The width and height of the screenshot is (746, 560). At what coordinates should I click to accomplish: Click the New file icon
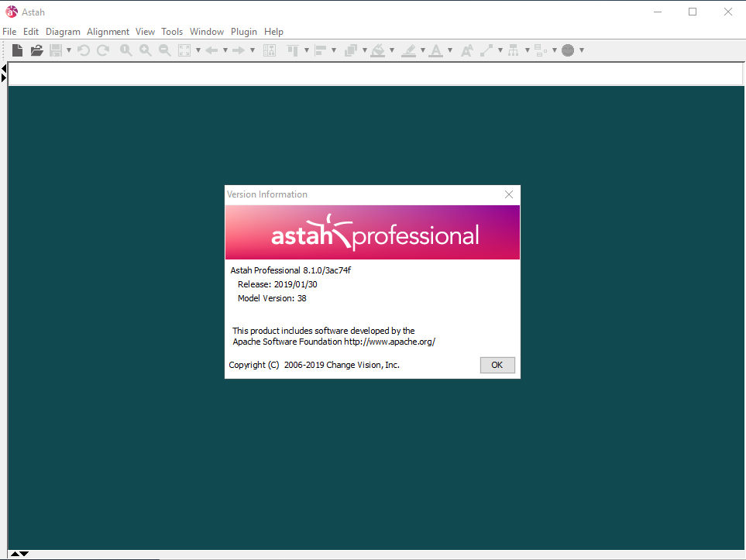click(18, 50)
